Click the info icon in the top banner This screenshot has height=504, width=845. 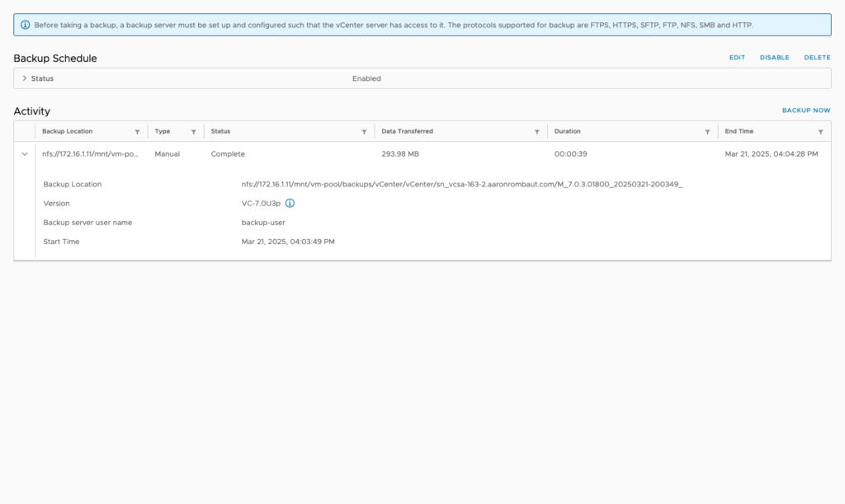coord(24,25)
